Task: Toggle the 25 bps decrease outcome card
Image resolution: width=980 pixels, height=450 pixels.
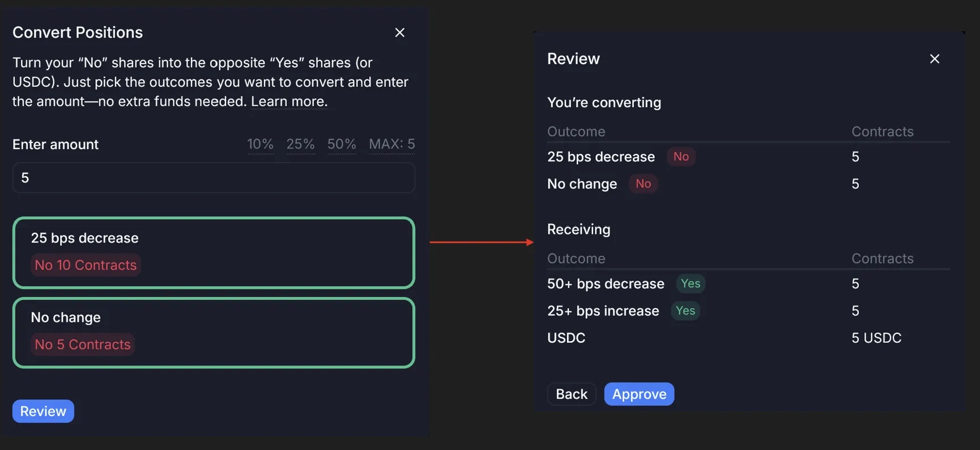Action: pyautogui.click(x=214, y=253)
